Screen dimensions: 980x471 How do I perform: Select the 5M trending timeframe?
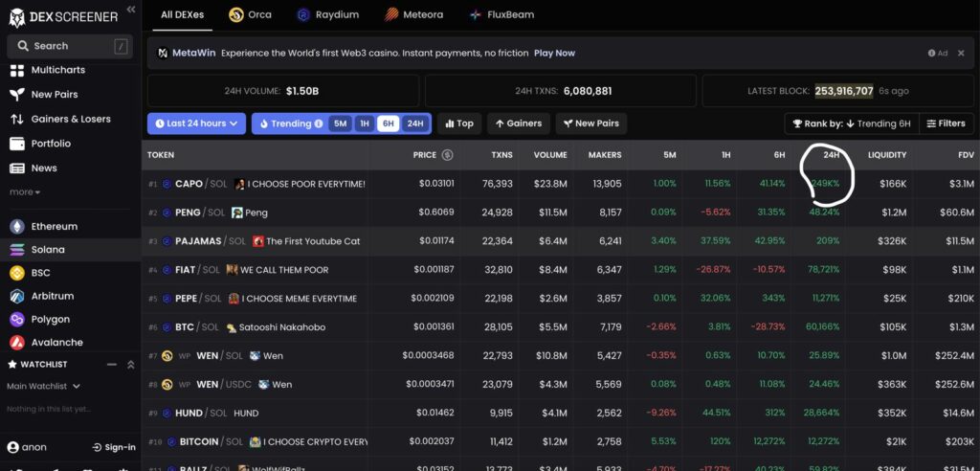pos(340,123)
